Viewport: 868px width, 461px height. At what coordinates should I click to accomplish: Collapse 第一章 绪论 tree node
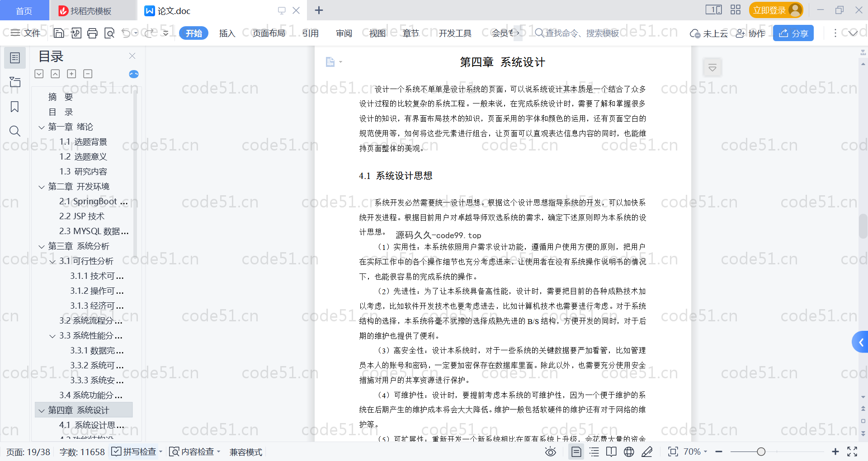(x=41, y=127)
